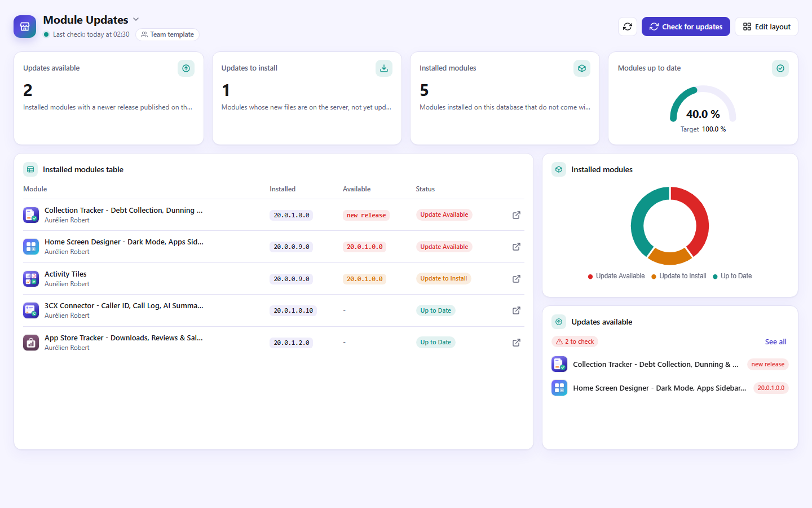812x508 pixels.
Task: Toggle Up to Date legend entry
Action: coord(732,276)
